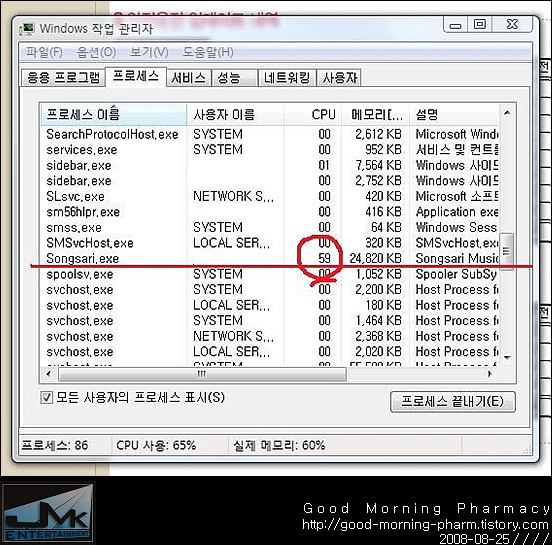Select svchost.exe using 1,464 KB
The width and height of the screenshot is (552, 545).
tap(270, 320)
